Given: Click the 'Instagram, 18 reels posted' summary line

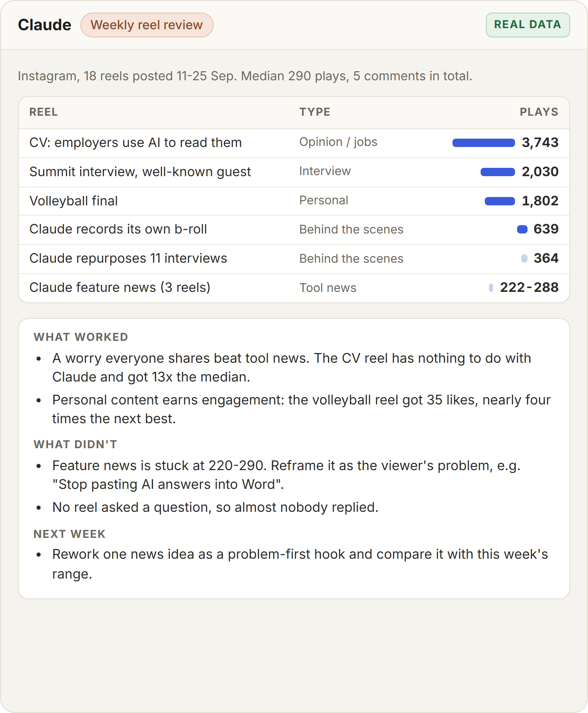Looking at the screenshot, I should click(x=245, y=76).
